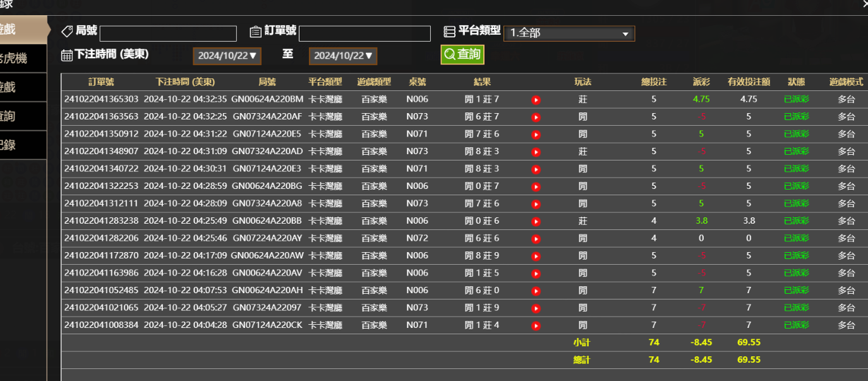Play the replay icon for order 241022041008384
Screen dimensions: 868x381
[536, 325]
